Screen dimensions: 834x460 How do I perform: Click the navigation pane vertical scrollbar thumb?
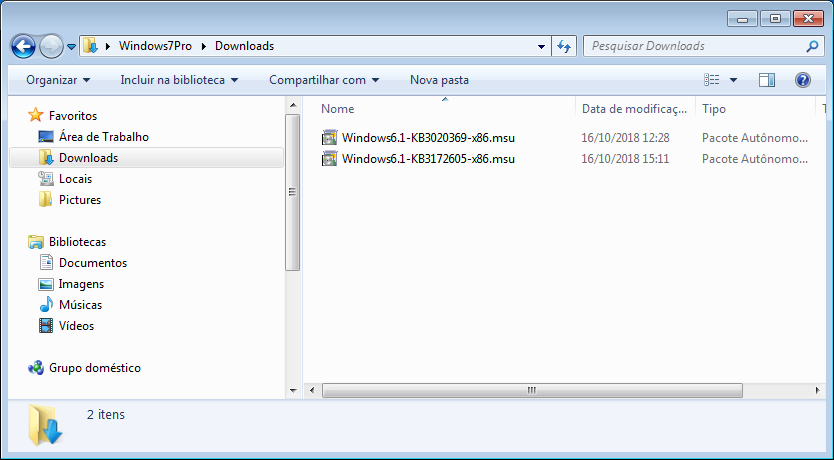click(293, 192)
